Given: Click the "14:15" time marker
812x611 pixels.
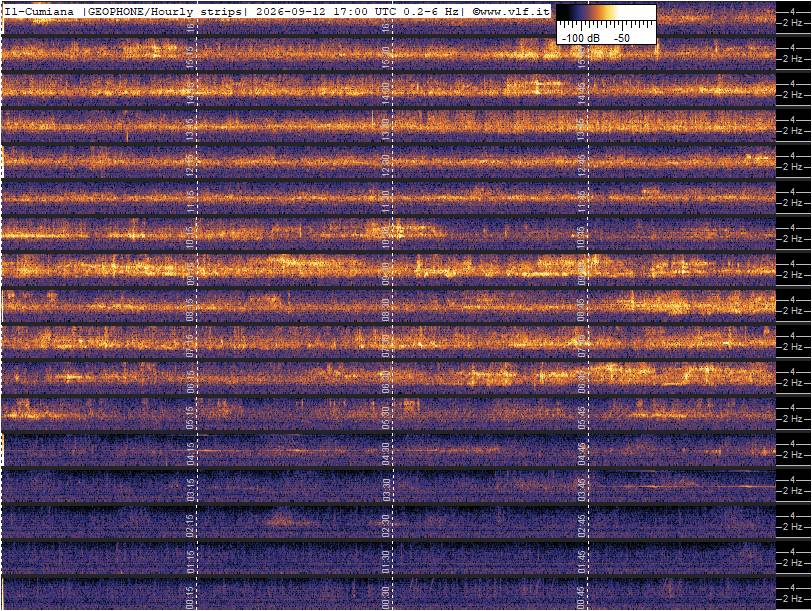Looking at the screenshot, I should point(191,94).
